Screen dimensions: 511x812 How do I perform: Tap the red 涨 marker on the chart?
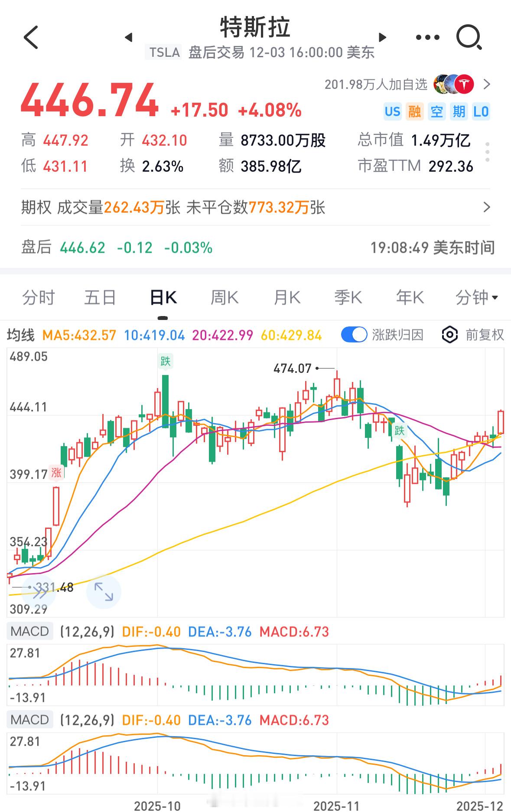tap(56, 472)
